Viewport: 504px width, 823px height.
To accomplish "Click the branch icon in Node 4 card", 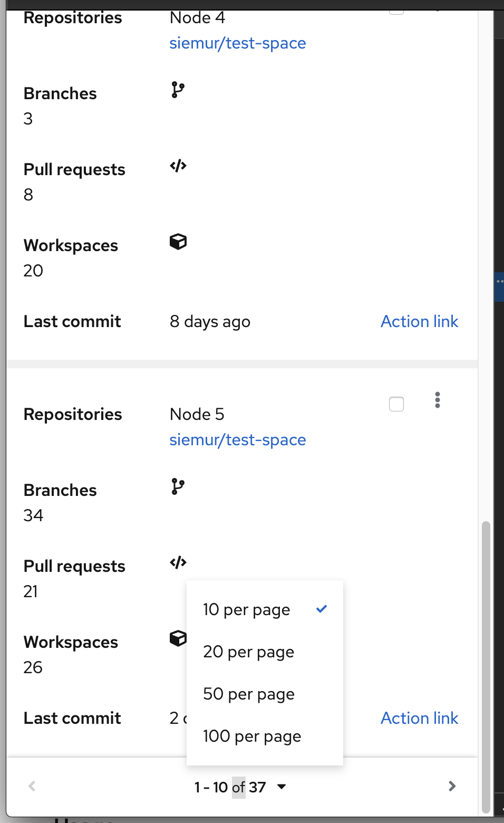I will (x=178, y=90).
